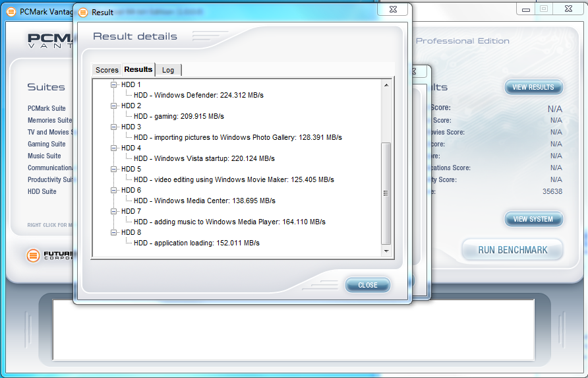Image resolution: width=588 pixels, height=378 pixels.
Task: Close the PCMark Vantage main window
Action: 568,9
